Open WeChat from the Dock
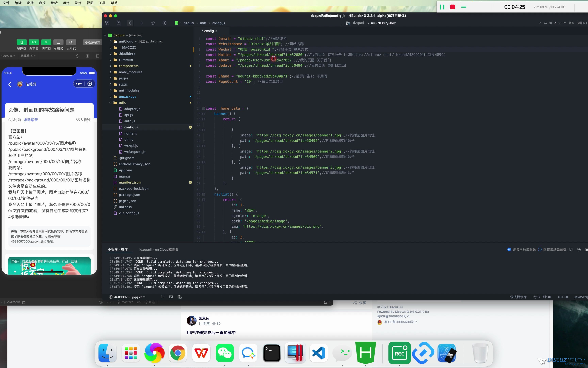The height and width of the screenshot is (368, 588). (225, 353)
